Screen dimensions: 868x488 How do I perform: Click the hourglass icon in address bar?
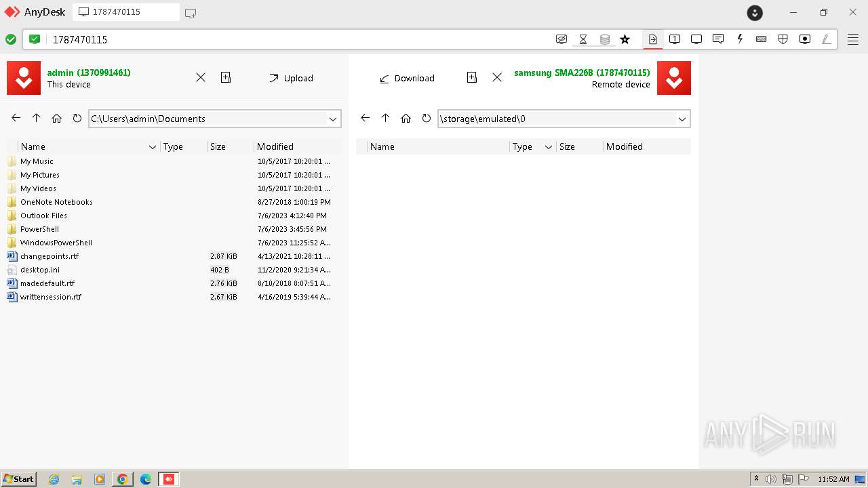point(583,39)
